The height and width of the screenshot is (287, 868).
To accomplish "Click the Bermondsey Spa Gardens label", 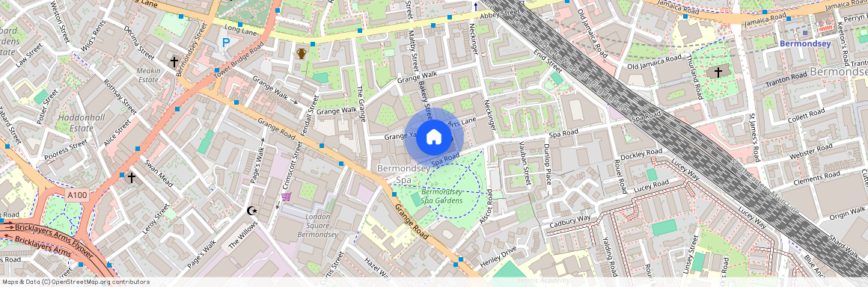I will click(441, 196).
